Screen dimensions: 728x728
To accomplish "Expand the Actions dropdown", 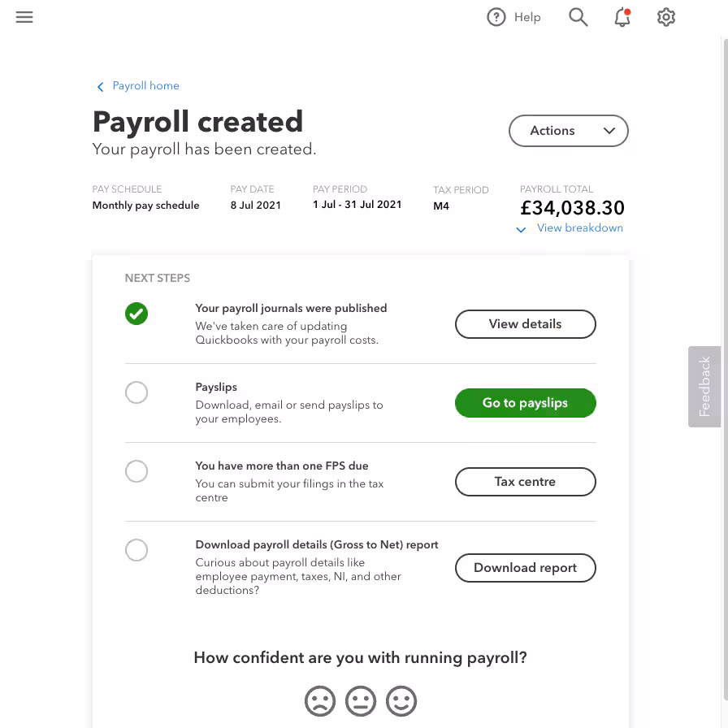I will pos(568,131).
